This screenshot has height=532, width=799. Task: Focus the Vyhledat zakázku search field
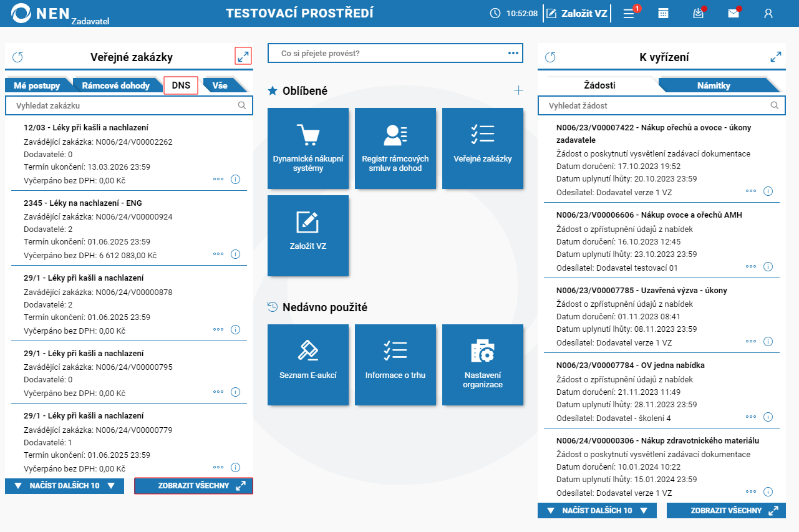pos(129,105)
